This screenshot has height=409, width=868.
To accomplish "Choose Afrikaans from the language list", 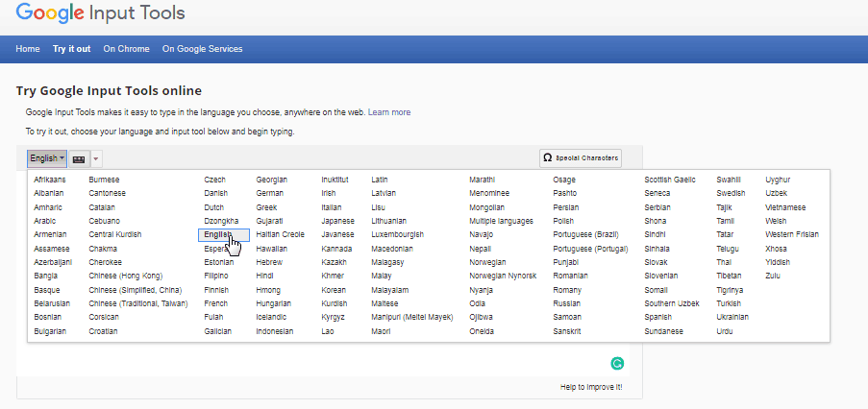I will click(x=49, y=180).
